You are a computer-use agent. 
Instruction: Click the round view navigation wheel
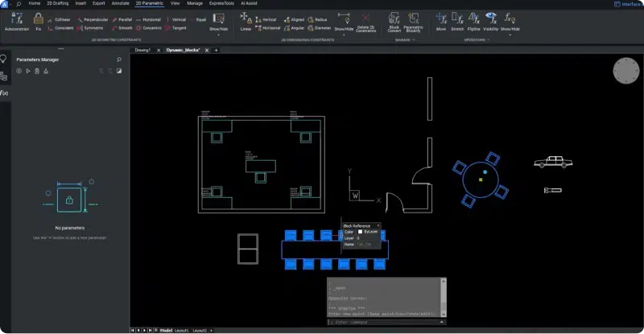pyautogui.click(x=625, y=72)
